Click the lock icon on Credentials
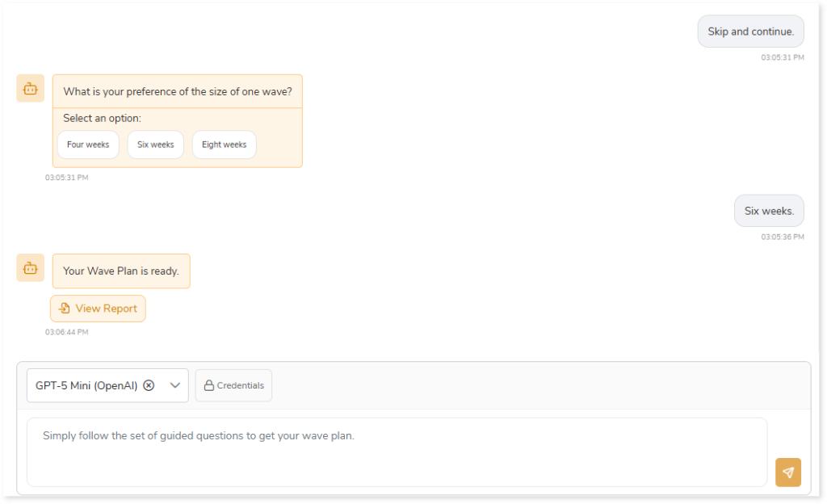 [x=208, y=386]
